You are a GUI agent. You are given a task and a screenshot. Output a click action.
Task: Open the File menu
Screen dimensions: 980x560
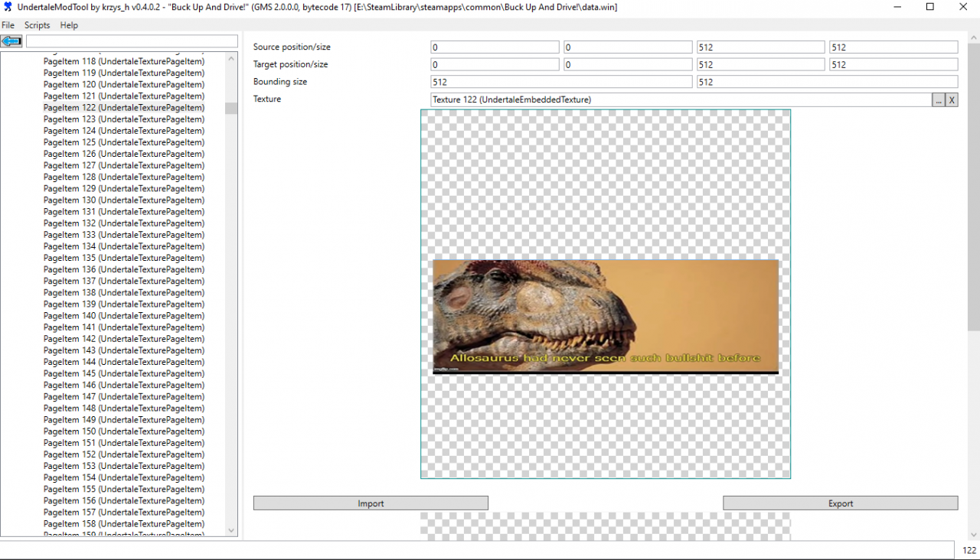click(x=8, y=25)
